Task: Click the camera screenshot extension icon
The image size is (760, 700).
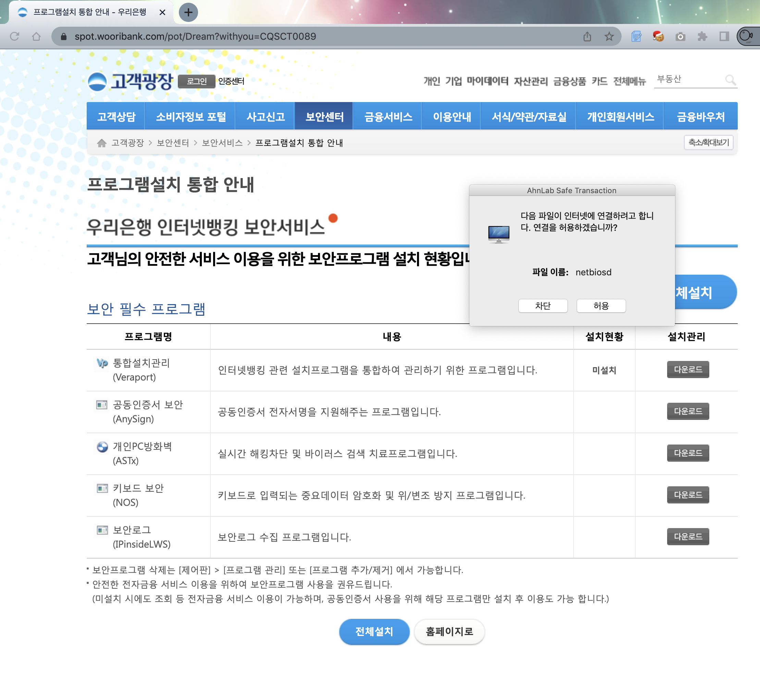Action: [x=681, y=36]
